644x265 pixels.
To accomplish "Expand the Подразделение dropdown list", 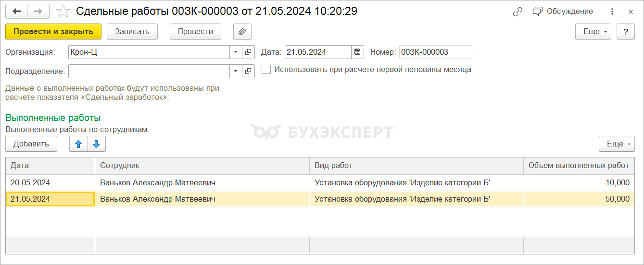I will click(x=236, y=71).
